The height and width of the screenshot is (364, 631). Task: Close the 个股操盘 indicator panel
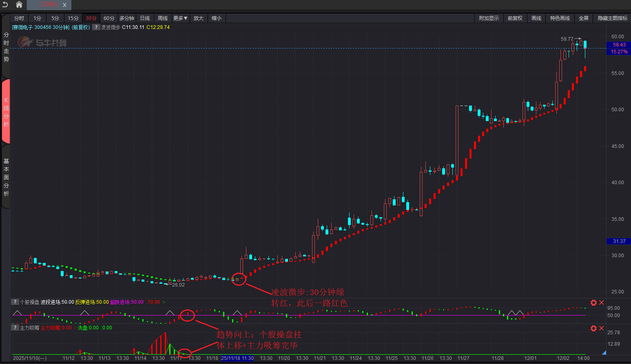pyautogui.click(x=601, y=302)
